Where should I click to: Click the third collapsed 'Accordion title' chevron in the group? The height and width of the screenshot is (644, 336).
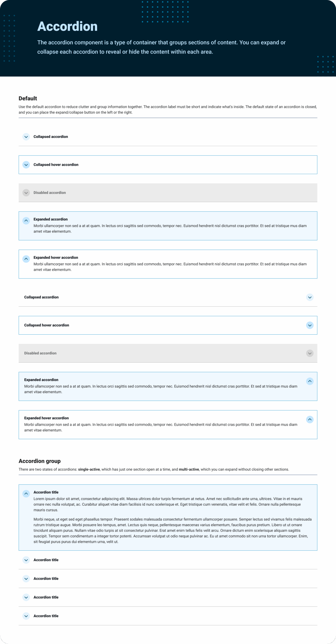click(26, 597)
